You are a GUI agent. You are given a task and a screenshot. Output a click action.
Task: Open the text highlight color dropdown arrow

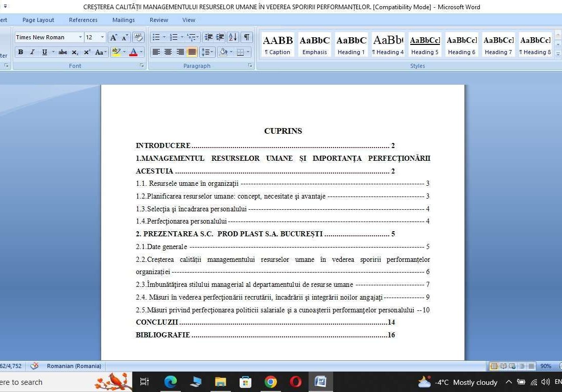(x=124, y=52)
